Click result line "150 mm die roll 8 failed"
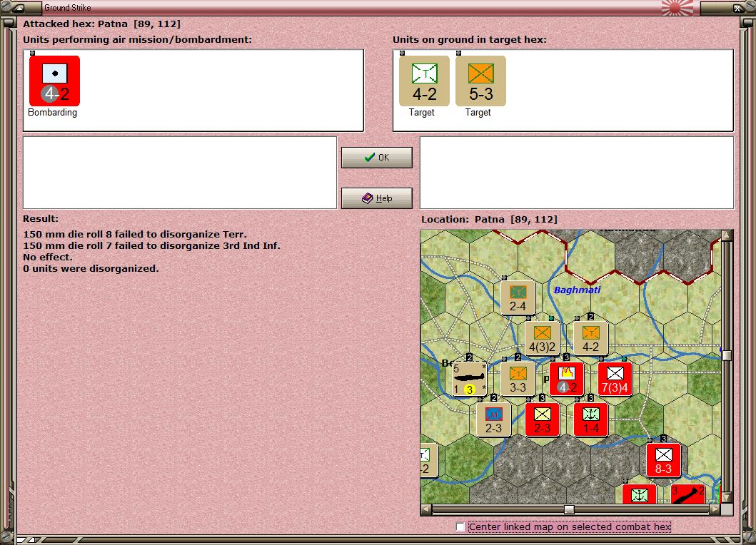The image size is (756, 545). click(x=135, y=234)
